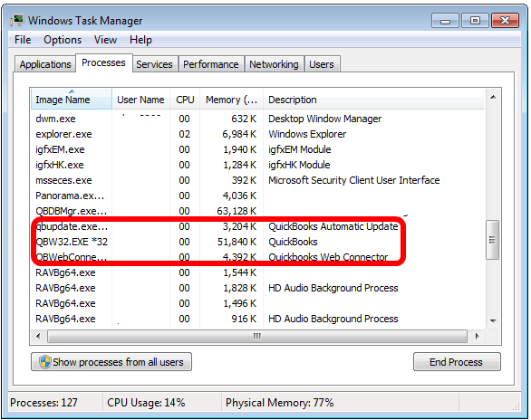Select the msseces.exe process
Screen dimensions: 531x420
coord(257,180)
